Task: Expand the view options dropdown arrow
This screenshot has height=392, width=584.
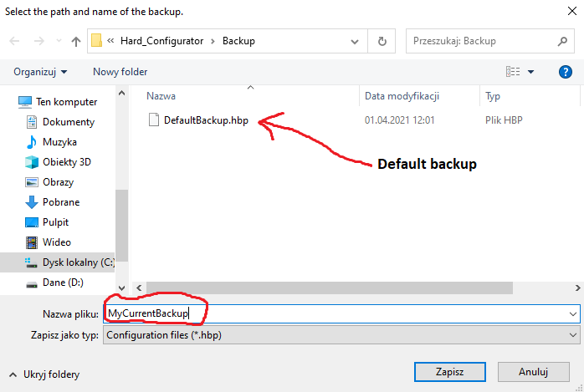Action: click(x=530, y=72)
